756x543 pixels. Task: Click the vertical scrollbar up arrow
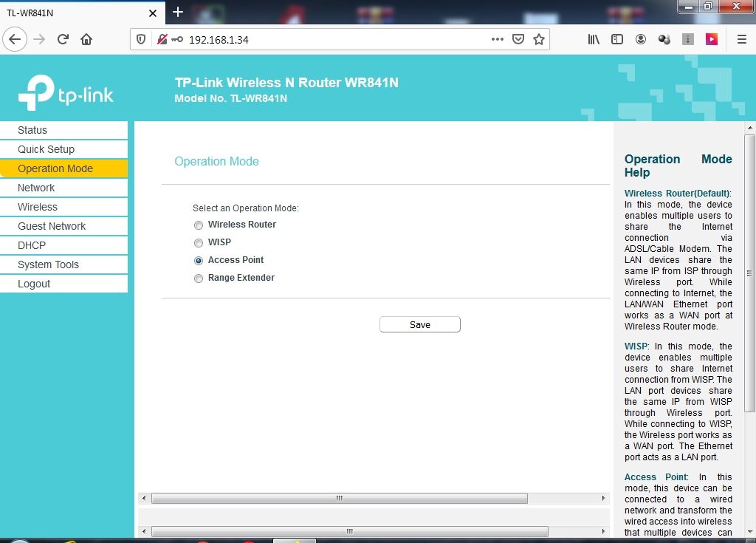750,128
